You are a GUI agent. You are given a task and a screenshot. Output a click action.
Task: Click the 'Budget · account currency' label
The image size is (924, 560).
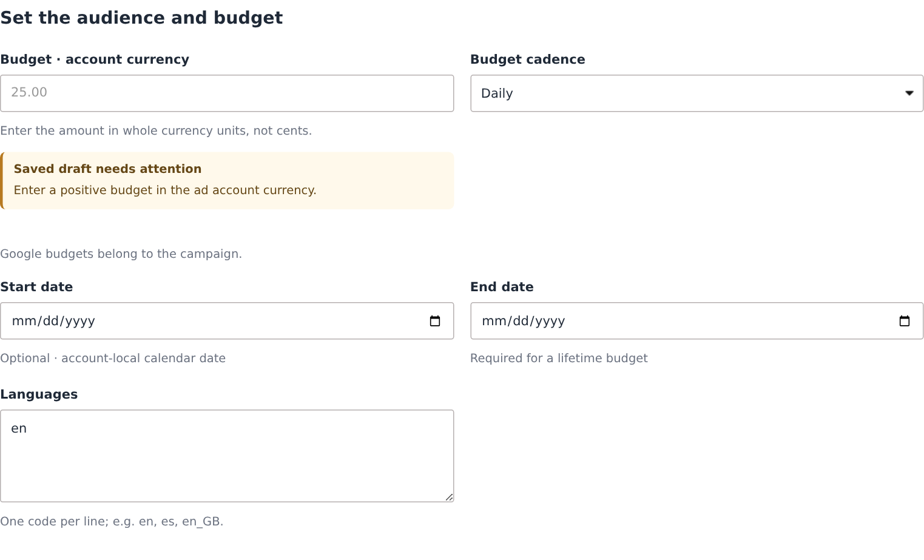tap(95, 59)
